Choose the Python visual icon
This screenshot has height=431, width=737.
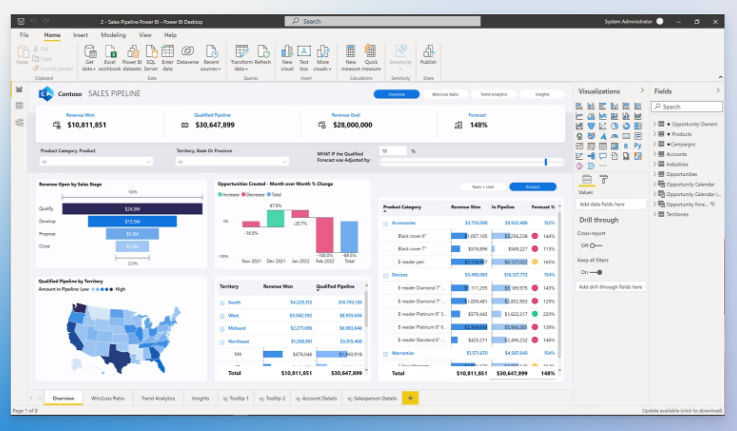[x=638, y=146]
